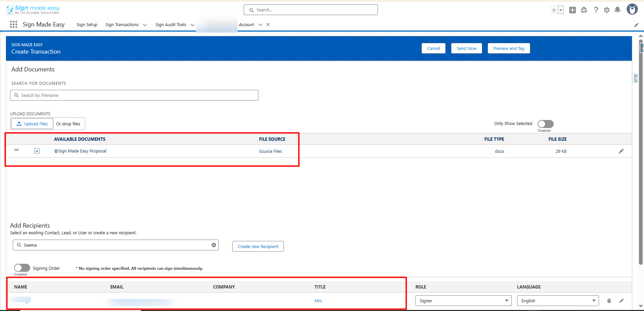This screenshot has height=311, width=644.
Task: Focus the Search by Filename field
Action: 134,95
